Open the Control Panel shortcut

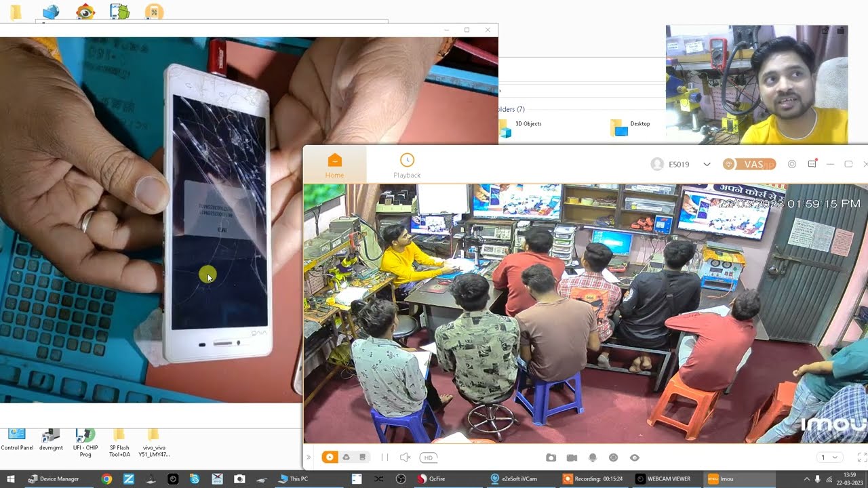click(x=17, y=439)
